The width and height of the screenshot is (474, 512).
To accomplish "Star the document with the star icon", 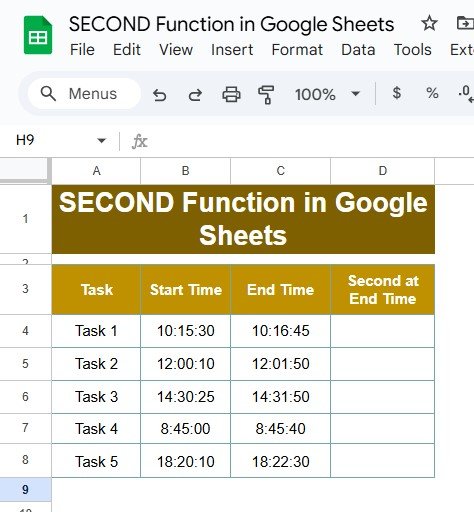I will click(429, 23).
